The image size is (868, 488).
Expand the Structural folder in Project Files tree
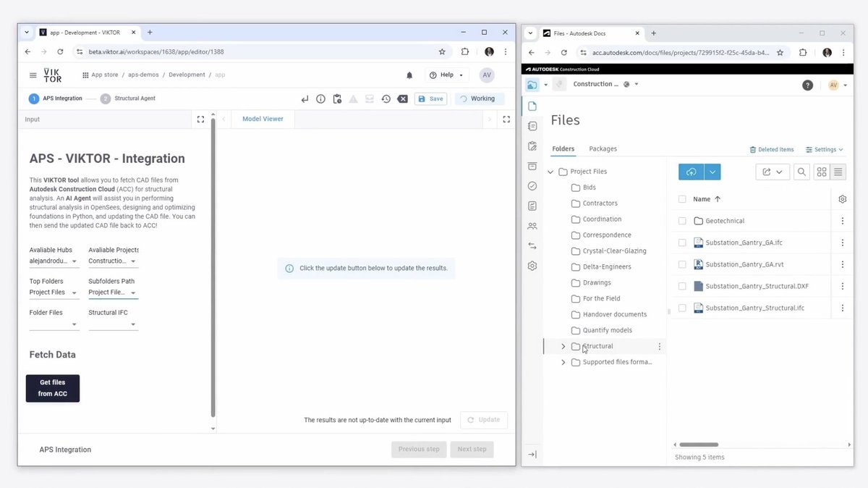[563, 346]
